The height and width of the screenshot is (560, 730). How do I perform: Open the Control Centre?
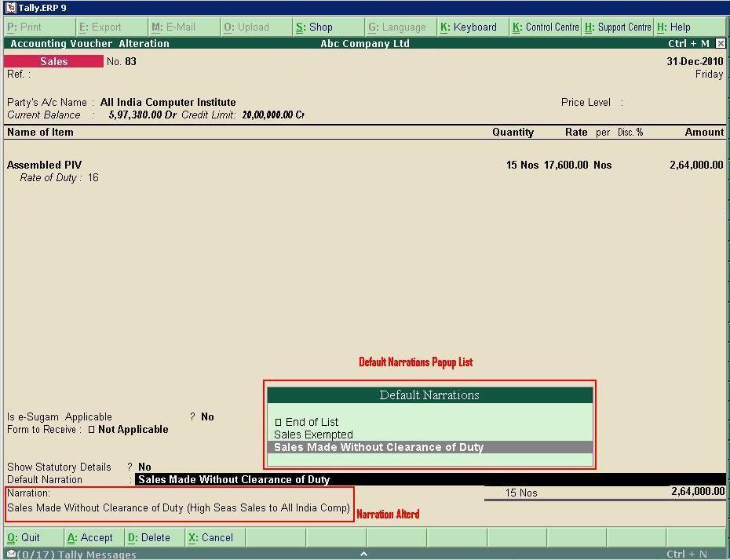pos(545,26)
